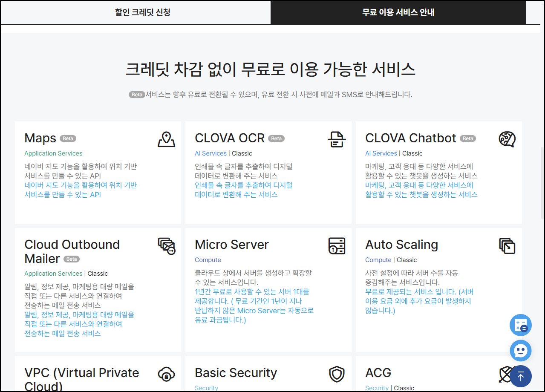Screen dimensions: 545x392
Task: Click blue CLOVA Chatbot description text
Action: [421, 190]
